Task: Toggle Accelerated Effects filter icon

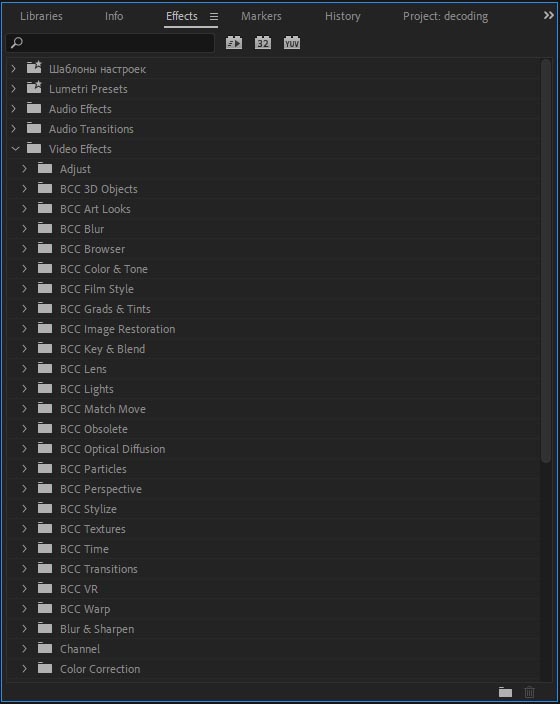Action: 234,43
